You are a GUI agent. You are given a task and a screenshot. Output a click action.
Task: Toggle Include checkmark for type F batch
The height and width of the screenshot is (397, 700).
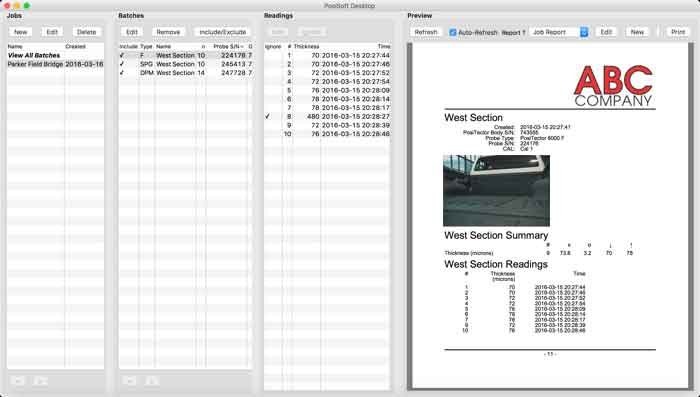122,55
